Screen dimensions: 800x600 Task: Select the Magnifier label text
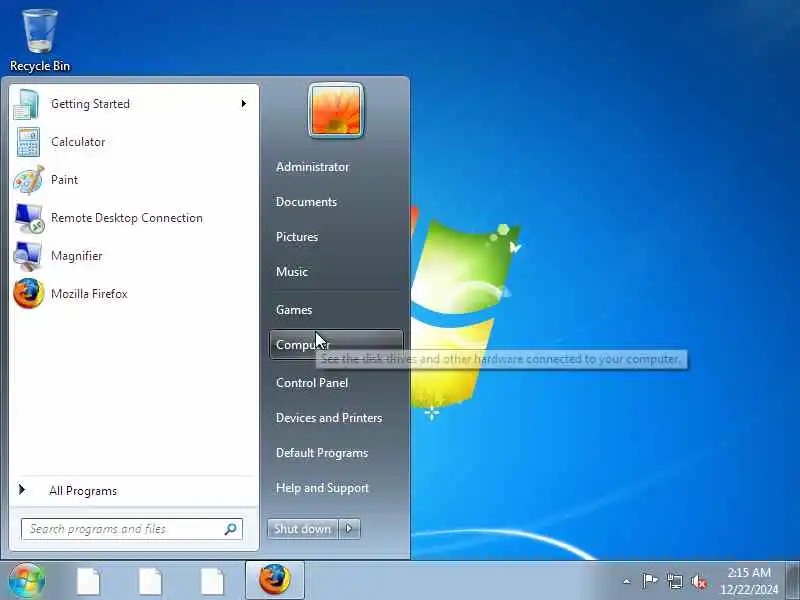click(x=77, y=256)
